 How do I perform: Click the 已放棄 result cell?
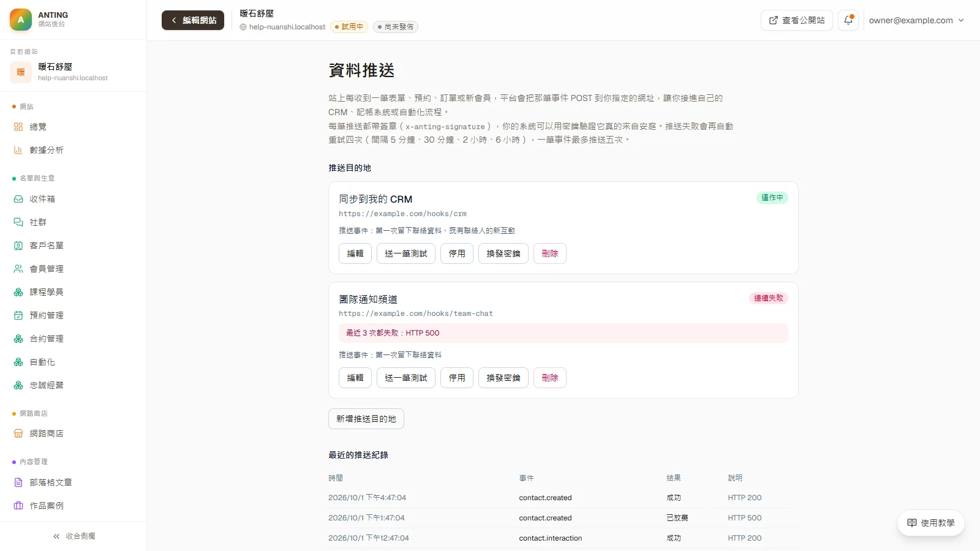click(677, 518)
